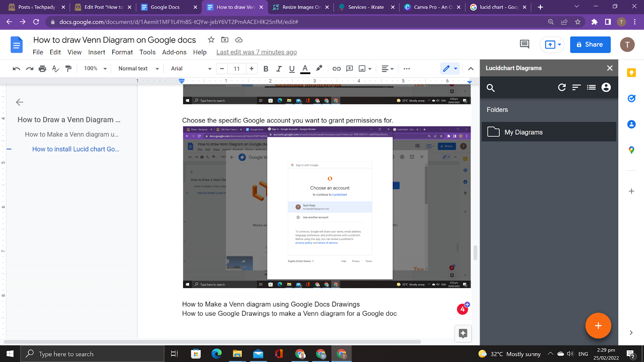This screenshot has width=644, height=362.
Task: Increase font size with plus button
Action: point(252,69)
